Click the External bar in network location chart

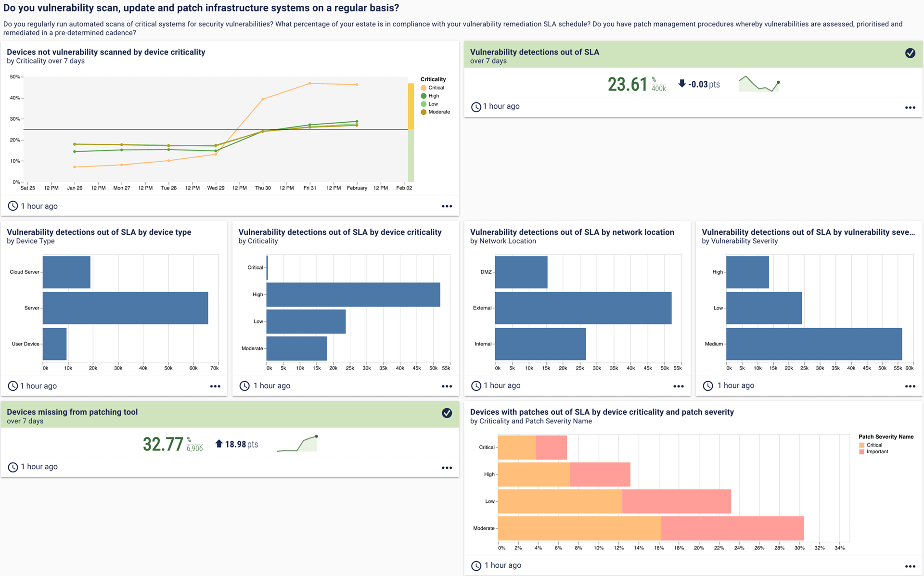pos(582,308)
